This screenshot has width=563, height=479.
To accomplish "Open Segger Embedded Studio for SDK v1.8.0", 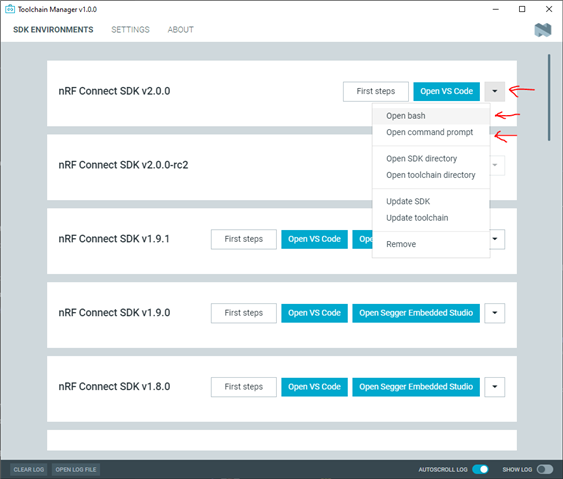I will point(416,387).
